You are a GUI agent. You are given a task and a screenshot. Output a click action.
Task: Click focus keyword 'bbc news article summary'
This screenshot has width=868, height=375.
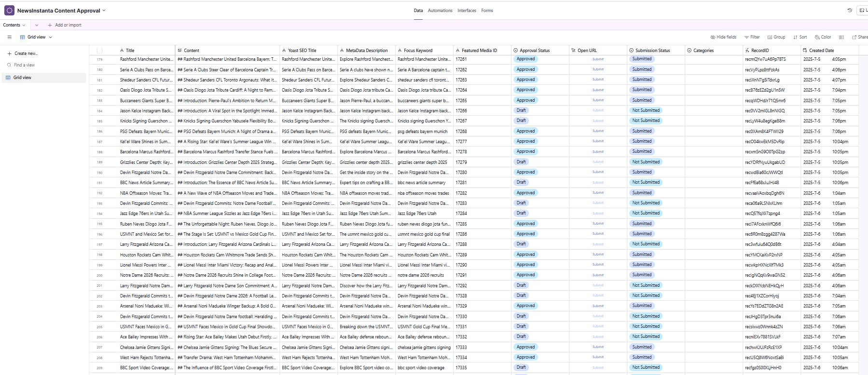(425, 183)
